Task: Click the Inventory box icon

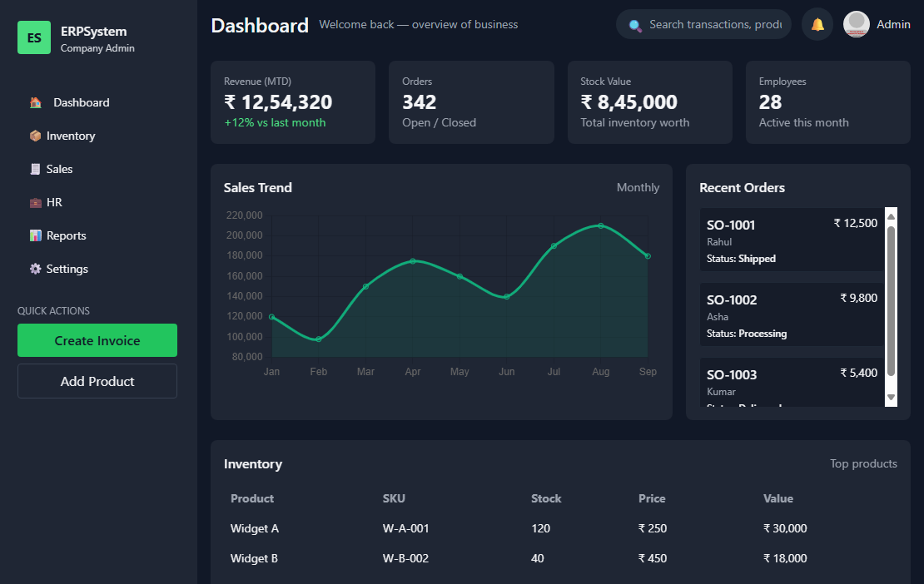Action: [x=35, y=136]
